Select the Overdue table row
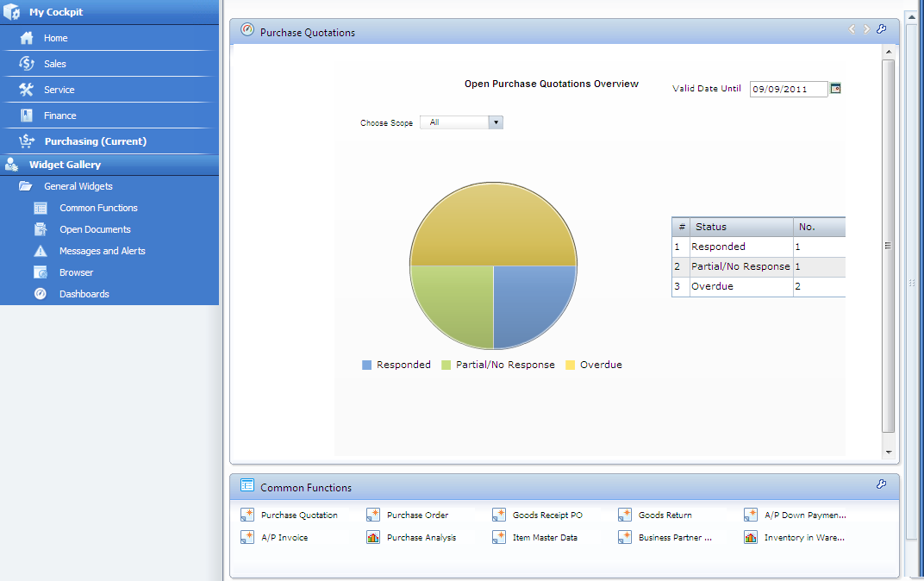Viewport: 924px width, 581px height. tap(759, 286)
